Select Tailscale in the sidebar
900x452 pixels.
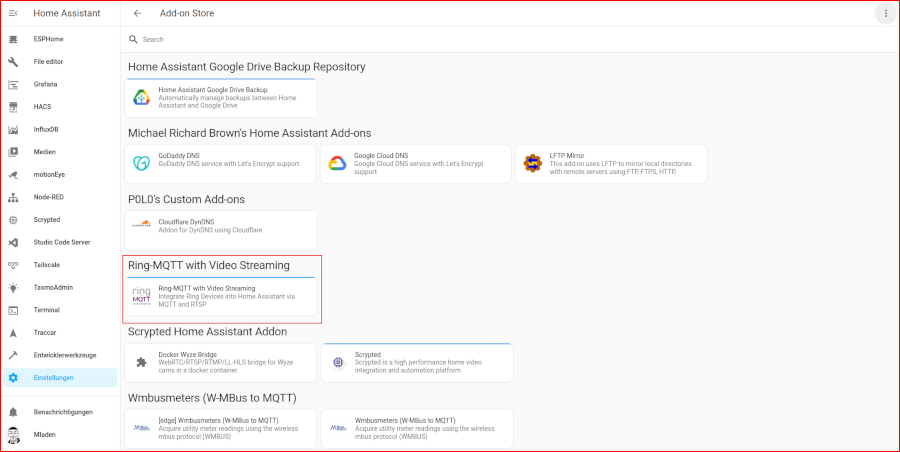coord(60,265)
